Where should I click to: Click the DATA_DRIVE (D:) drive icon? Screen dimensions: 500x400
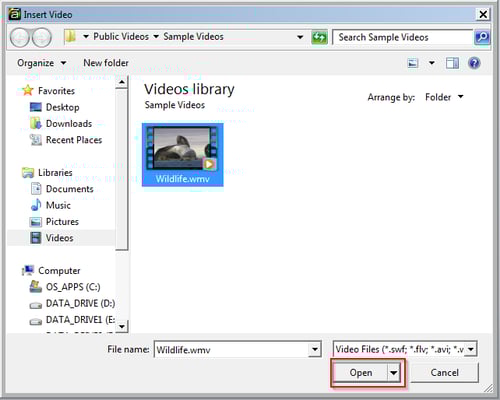(x=35, y=305)
